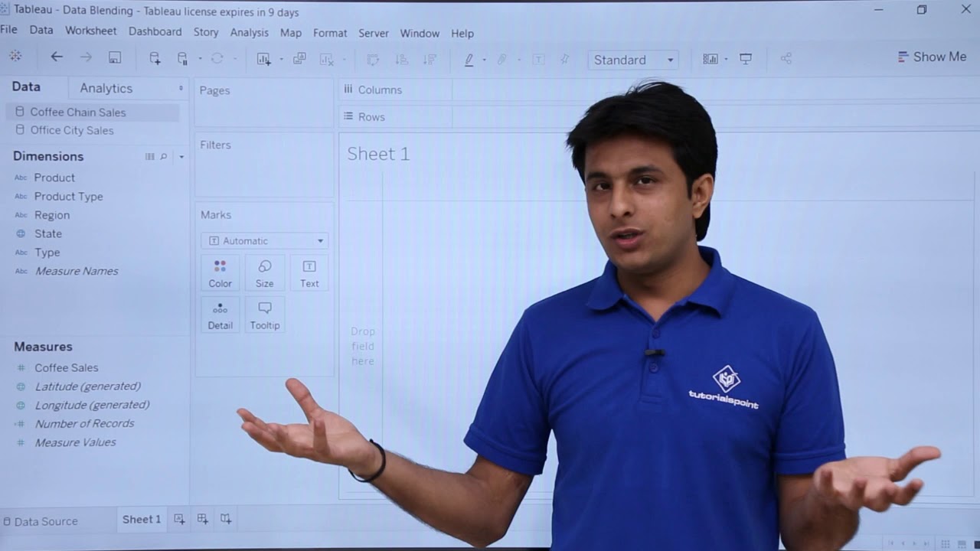Image resolution: width=980 pixels, height=551 pixels.
Task: Click the Show Mark Labels T icon
Action: pyautogui.click(x=538, y=59)
